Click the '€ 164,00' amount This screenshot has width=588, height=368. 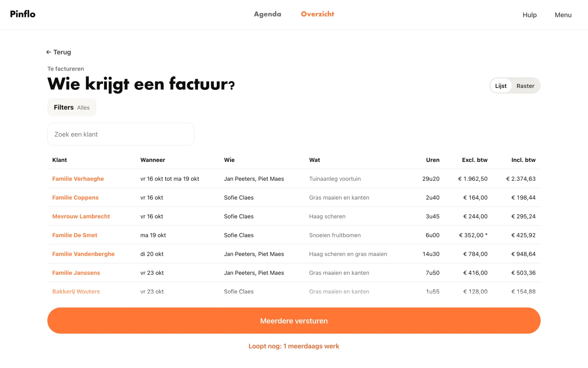point(475,198)
